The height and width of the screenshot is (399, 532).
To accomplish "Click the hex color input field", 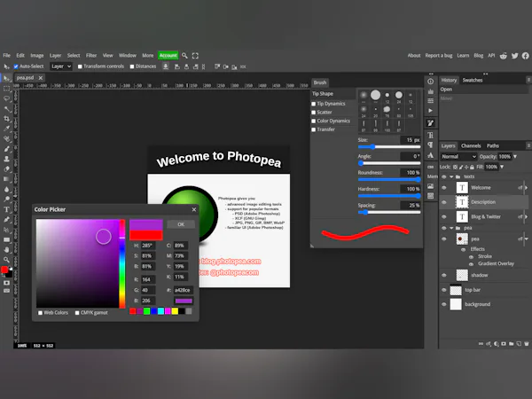I will click(x=184, y=290).
